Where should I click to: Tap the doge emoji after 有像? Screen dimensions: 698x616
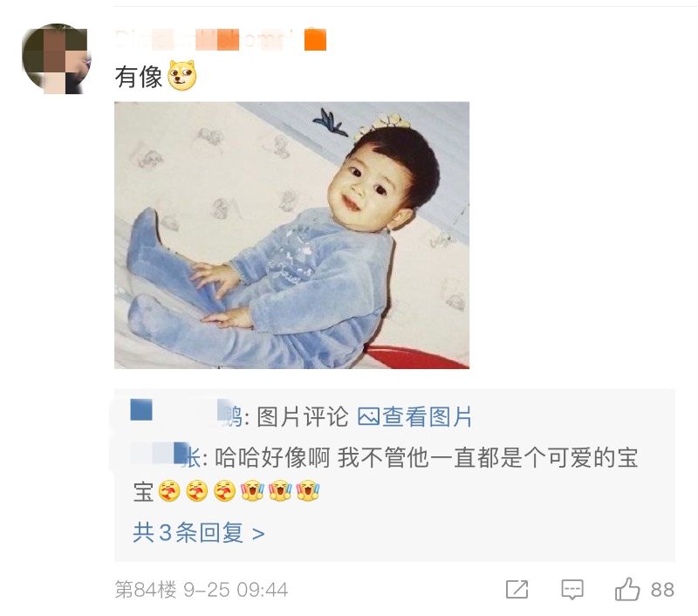tap(182, 75)
